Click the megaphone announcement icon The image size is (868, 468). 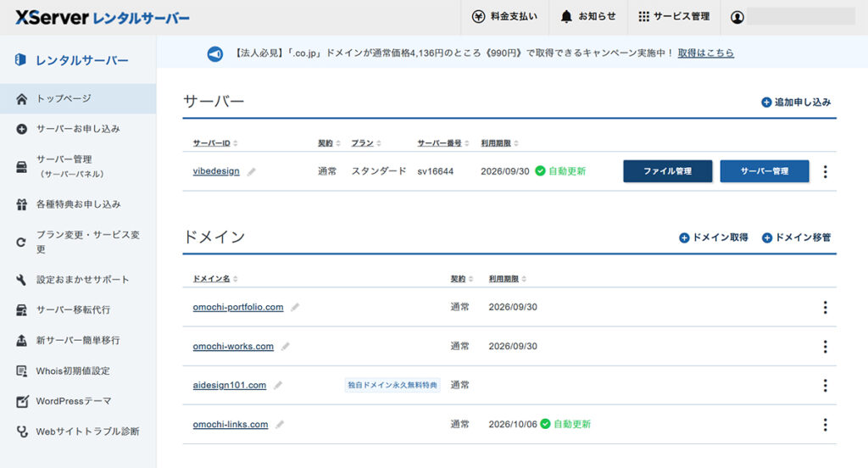click(215, 53)
